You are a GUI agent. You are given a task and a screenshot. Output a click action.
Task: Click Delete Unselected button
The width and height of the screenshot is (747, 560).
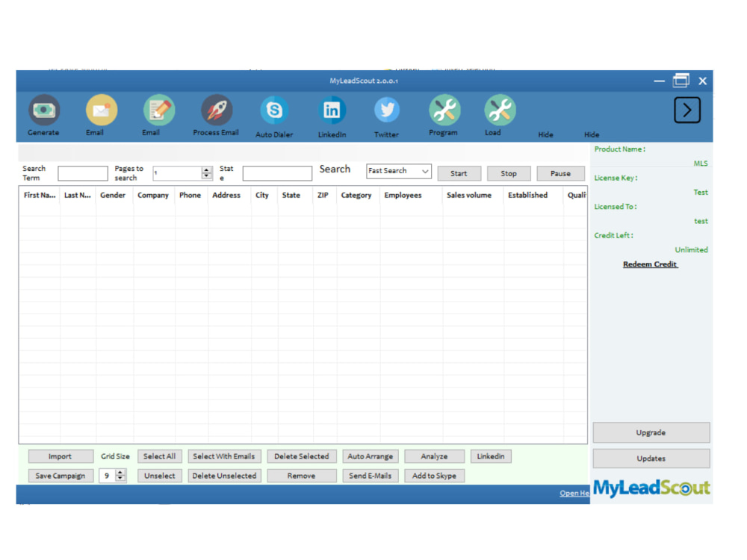tap(224, 476)
